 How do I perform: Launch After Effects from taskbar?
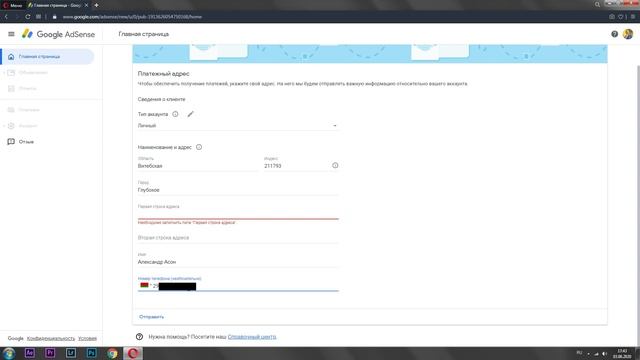click(29, 353)
